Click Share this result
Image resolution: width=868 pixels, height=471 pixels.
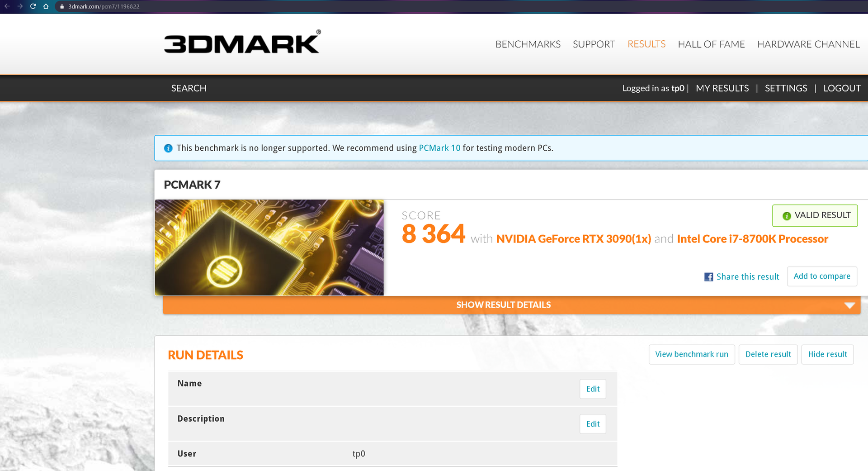pos(748,277)
